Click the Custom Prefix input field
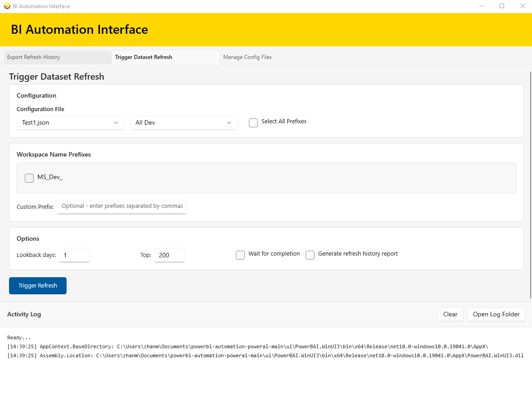 coord(121,207)
